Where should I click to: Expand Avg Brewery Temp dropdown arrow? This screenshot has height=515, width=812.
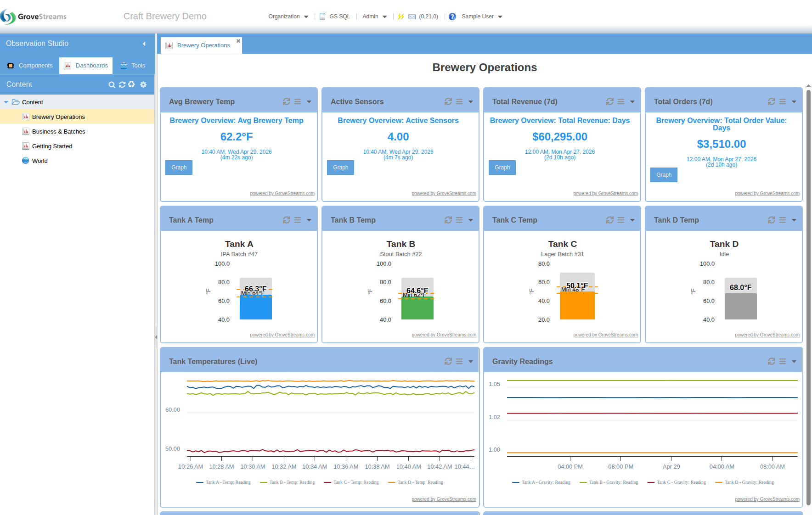pos(309,101)
